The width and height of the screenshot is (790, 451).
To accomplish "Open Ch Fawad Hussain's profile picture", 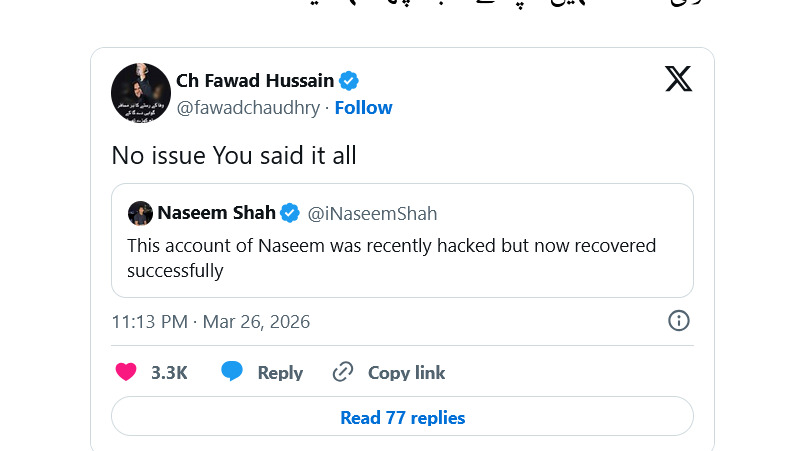I will [x=140, y=92].
